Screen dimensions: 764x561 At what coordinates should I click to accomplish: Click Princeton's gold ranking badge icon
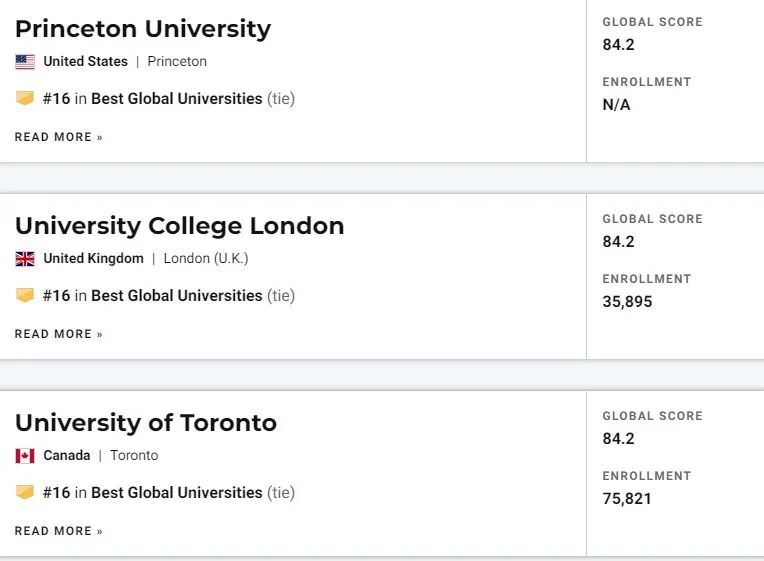pyautogui.click(x=25, y=98)
